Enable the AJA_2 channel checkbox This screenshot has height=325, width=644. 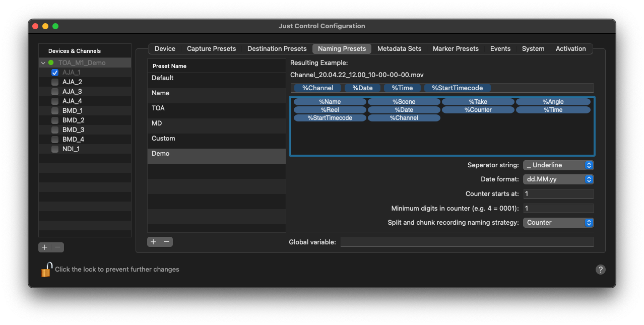pos(55,82)
